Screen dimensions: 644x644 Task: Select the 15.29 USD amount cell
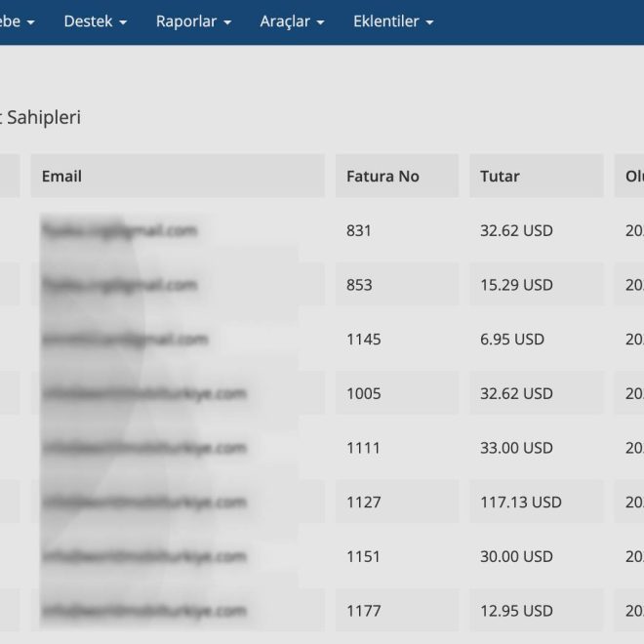coord(516,285)
